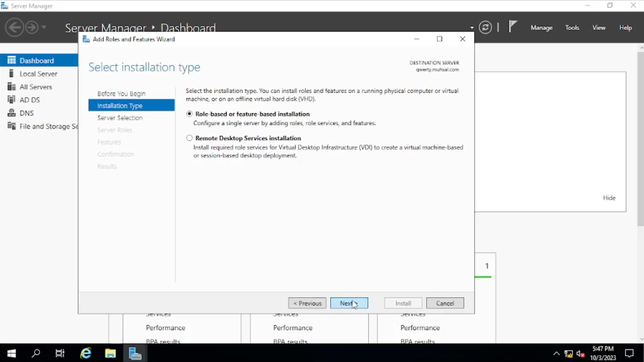
Task: Click the refresh icon in header
Action: point(485,27)
